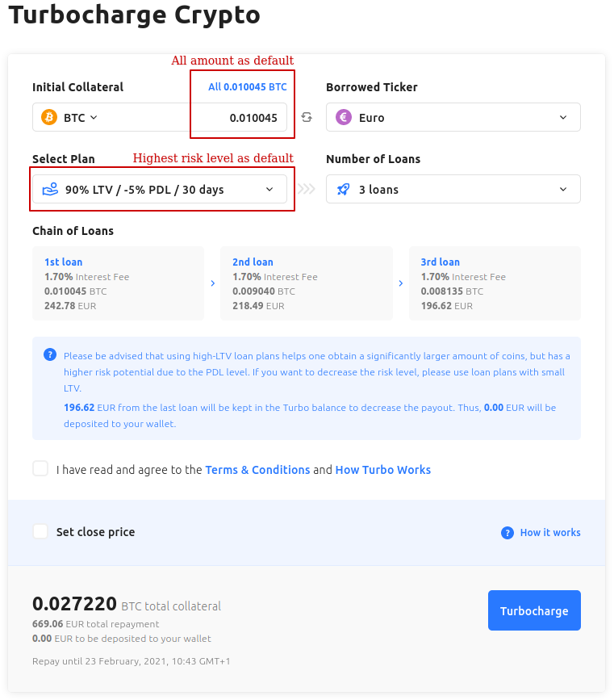614x700 pixels.
Task: Click the blue question mark info icon in notice
Action: click(x=50, y=355)
